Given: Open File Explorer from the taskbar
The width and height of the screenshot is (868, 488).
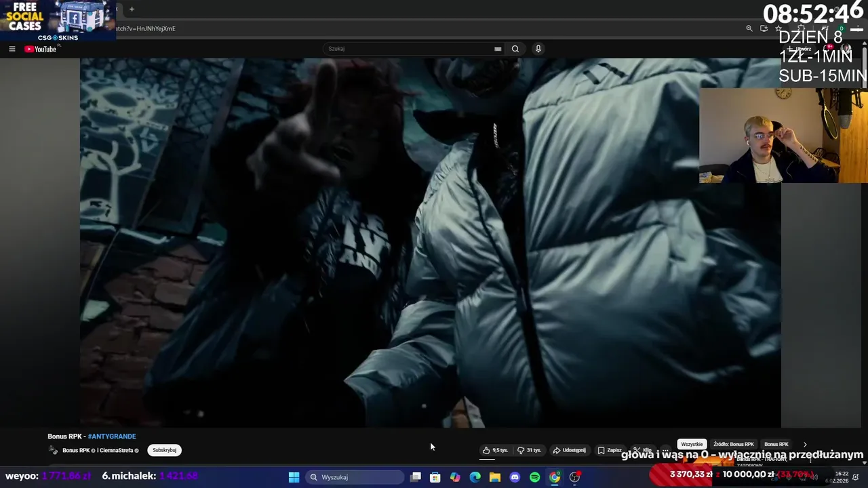Looking at the screenshot, I should point(495,477).
